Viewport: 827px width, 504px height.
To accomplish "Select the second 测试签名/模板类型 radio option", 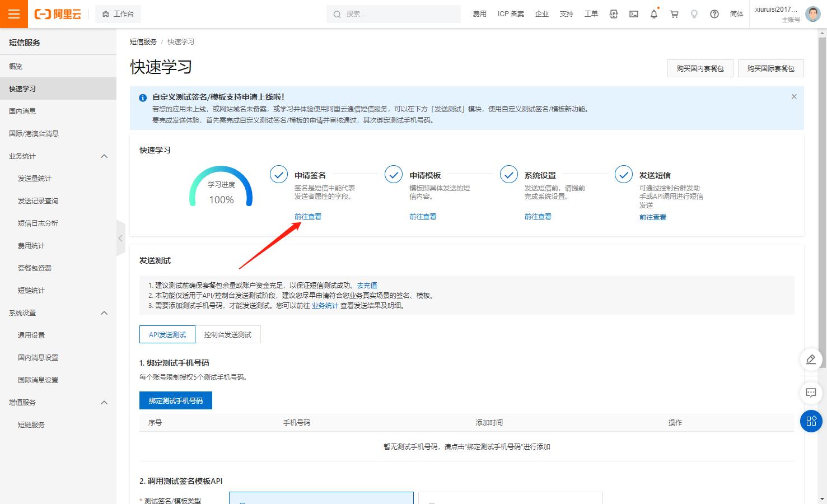I will [431, 501].
